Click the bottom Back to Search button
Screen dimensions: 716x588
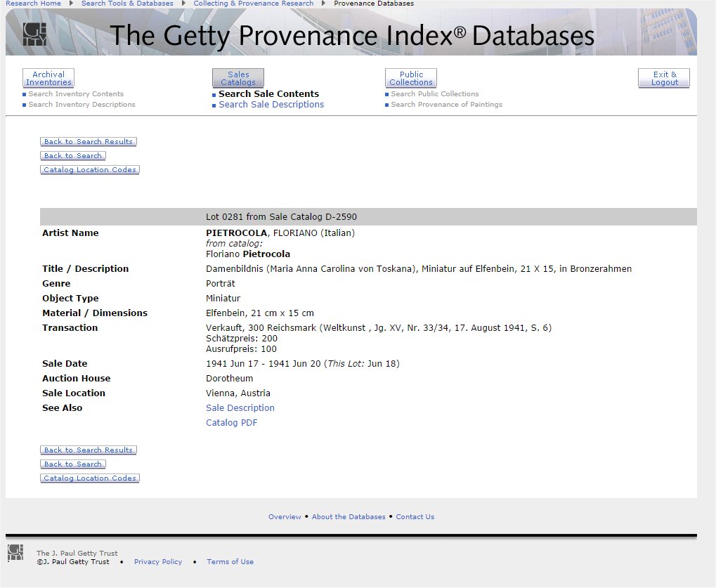[73, 464]
